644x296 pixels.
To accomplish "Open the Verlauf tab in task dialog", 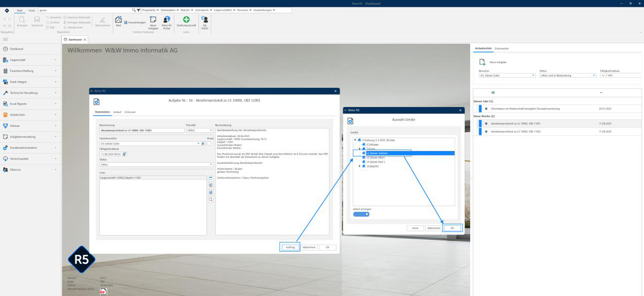I will (x=117, y=112).
